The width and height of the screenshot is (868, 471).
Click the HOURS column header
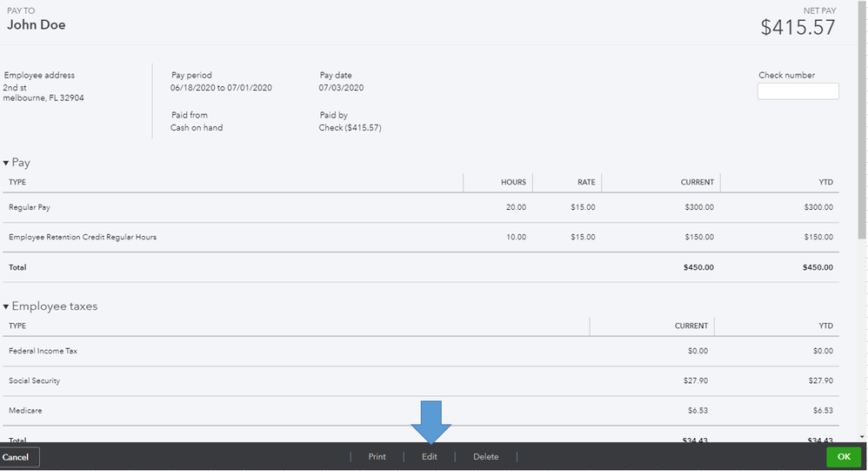coord(513,182)
